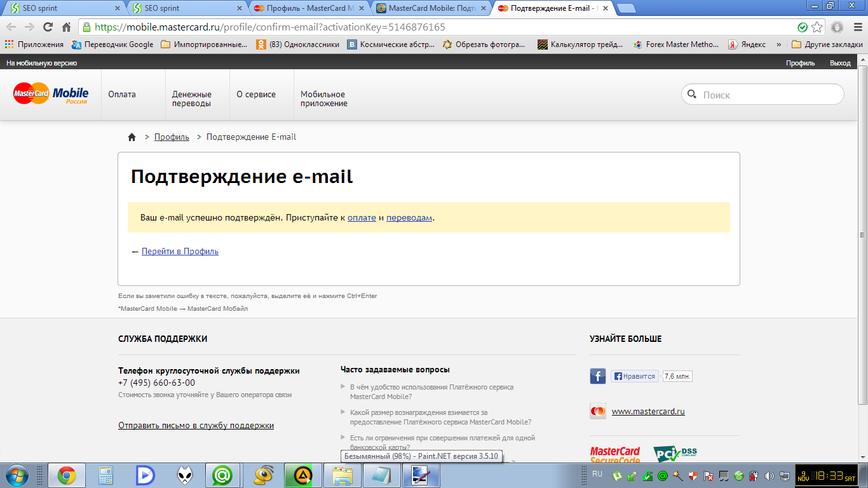Screen dimensions: 868x488
Task: Open Calculator from the taskbar
Action: pyautogui.click(x=106, y=475)
